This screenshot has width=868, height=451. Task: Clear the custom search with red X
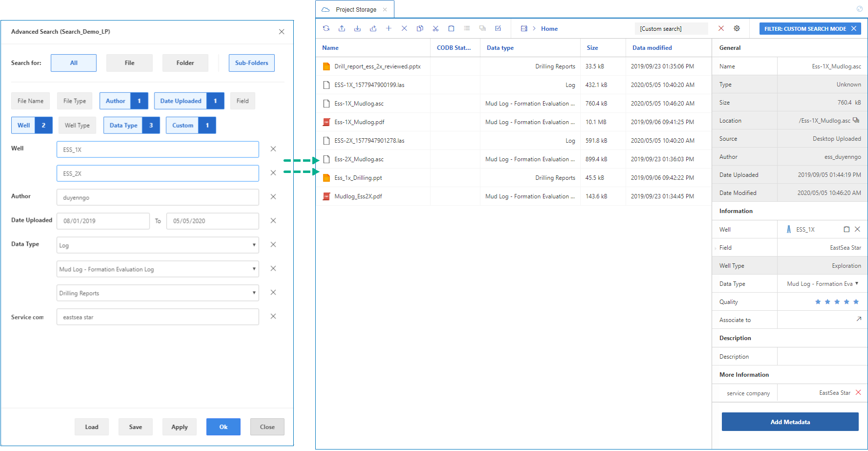[721, 28]
